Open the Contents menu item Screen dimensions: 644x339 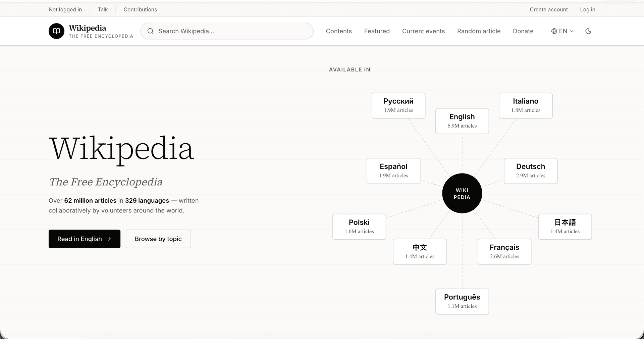coord(339,31)
